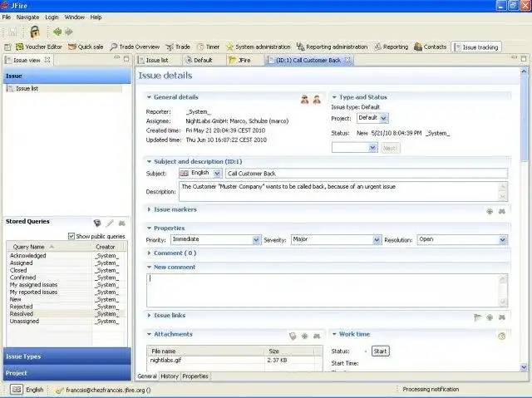The width and height of the screenshot is (532, 398).
Task: Click add icon in Issue markers section
Action: click(x=490, y=211)
